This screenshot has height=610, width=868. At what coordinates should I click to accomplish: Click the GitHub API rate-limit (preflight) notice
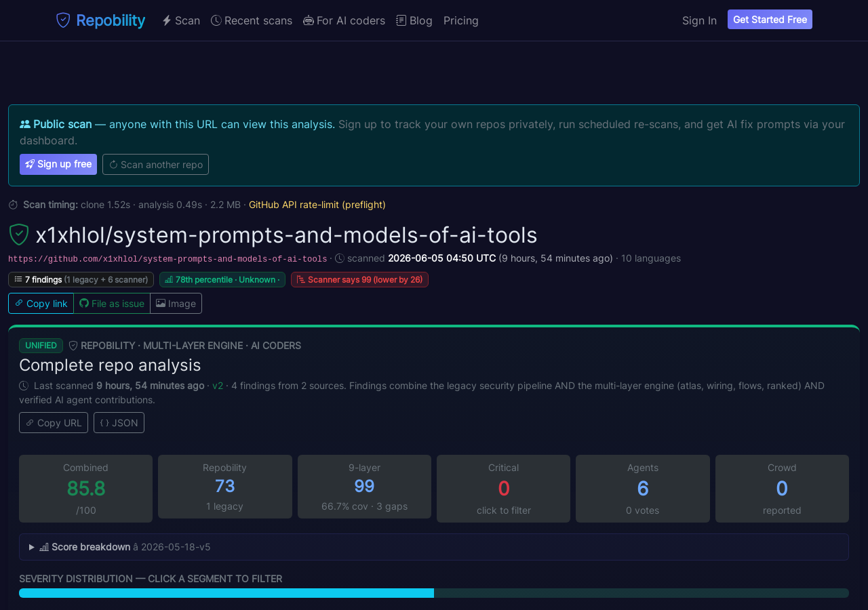coord(317,205)
